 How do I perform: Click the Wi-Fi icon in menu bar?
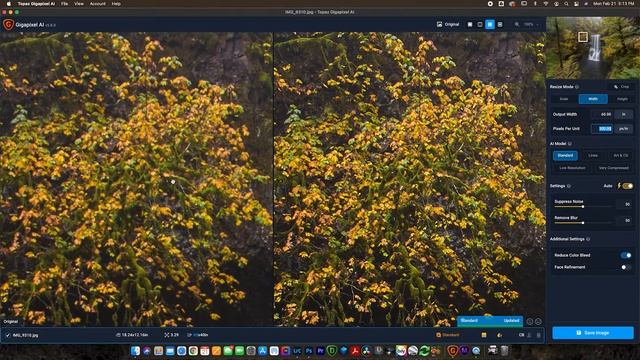pos(546,4)
